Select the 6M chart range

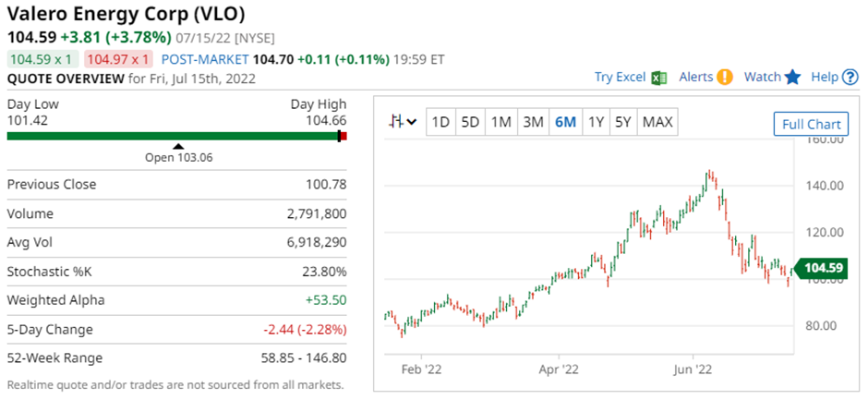tap(563, 122)
